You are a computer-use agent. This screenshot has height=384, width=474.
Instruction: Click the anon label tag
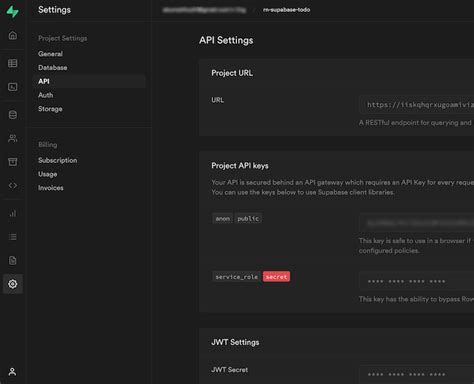[223, 219]
